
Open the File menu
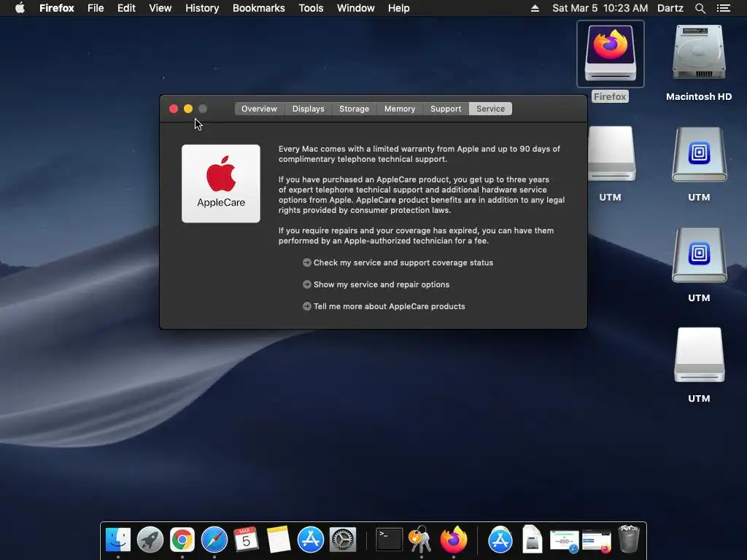(x=96, y=8)
